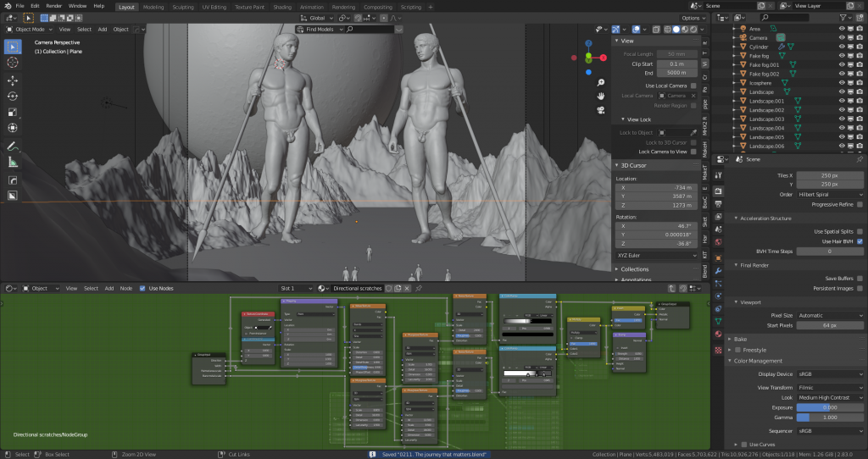
Task: Uncheck Use Hair BVH checkbox
Action: click(x=860, y=241)
